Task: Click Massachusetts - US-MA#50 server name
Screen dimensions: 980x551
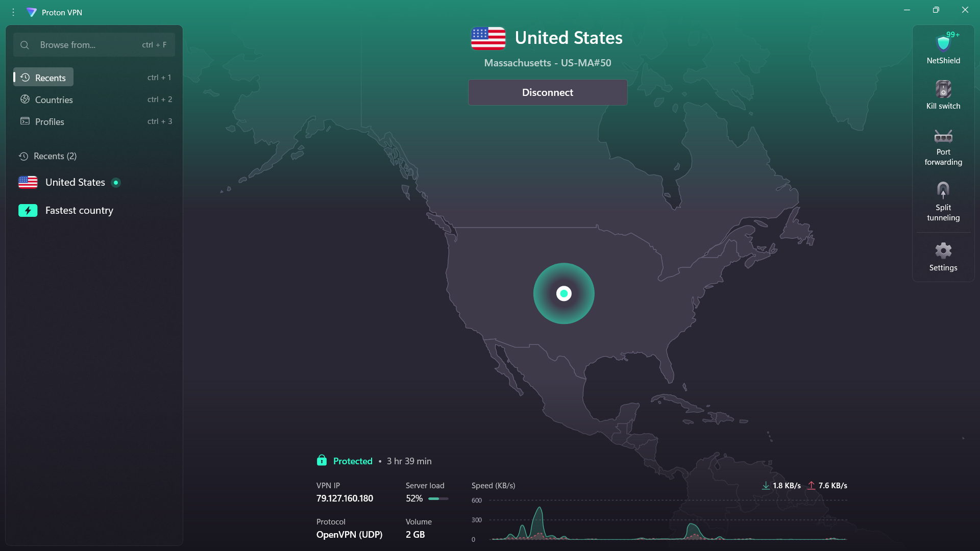Action: 548,63
